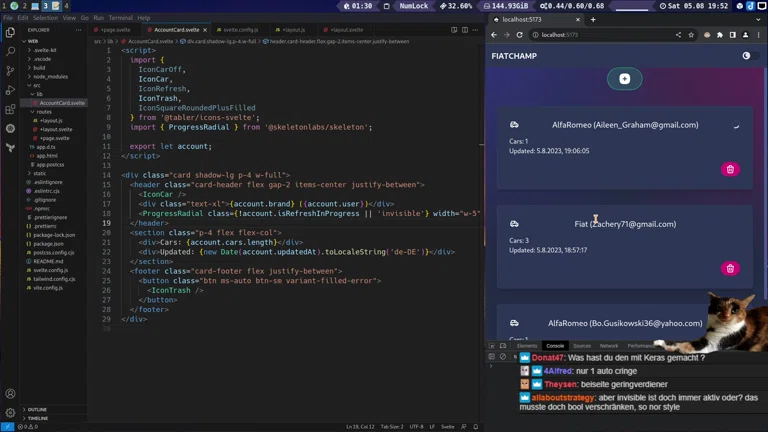Toggle the FIATCHAMP dark/light mode switch
This screenshot has width=768, height=432.
click(x=746, y=56)
